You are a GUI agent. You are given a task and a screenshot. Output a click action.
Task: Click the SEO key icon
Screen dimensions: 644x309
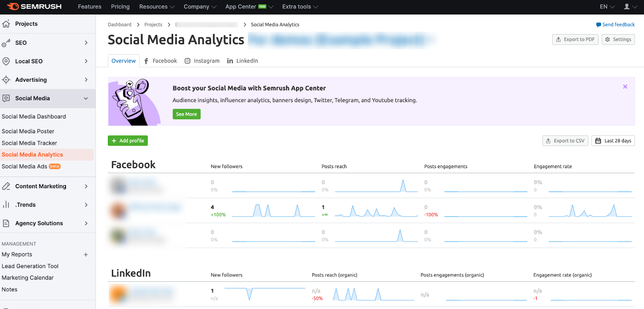pos(6,43)
